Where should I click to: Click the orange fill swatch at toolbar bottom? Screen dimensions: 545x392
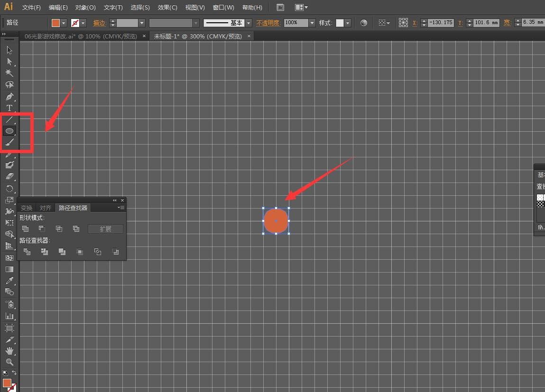(7, 383)
